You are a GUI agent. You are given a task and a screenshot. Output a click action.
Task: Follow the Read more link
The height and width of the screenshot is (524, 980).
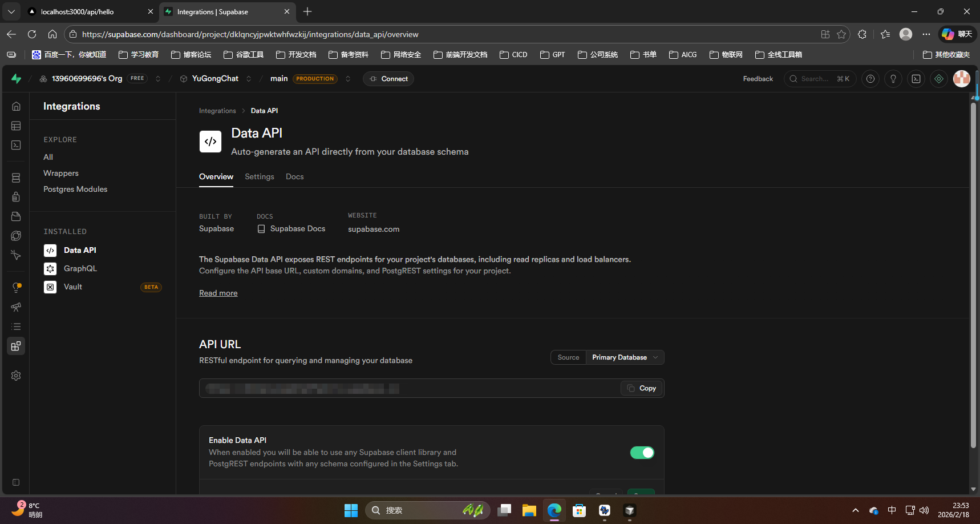click(x=218, y=293)
